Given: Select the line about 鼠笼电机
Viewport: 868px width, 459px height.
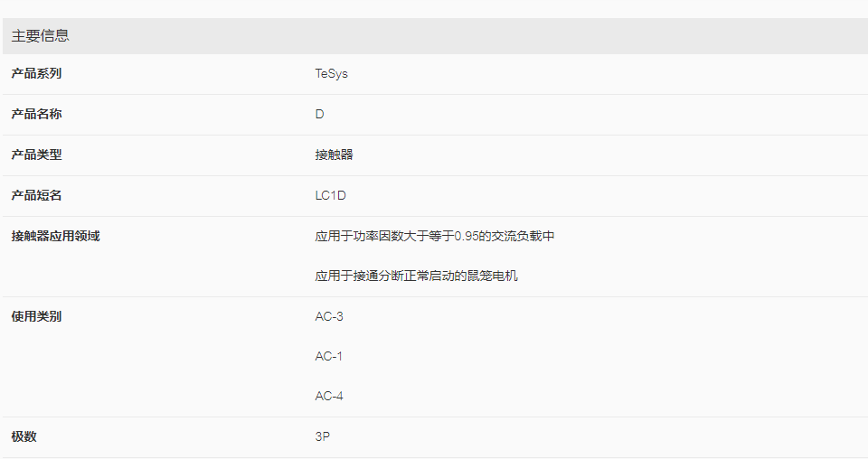Looking at the screenshot, I should (x=416, y=276).
